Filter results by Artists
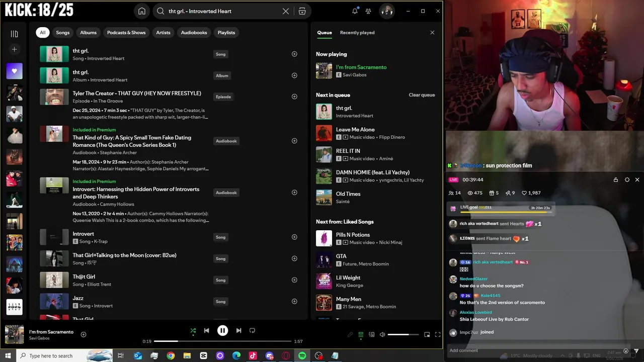 click(163, 33)
